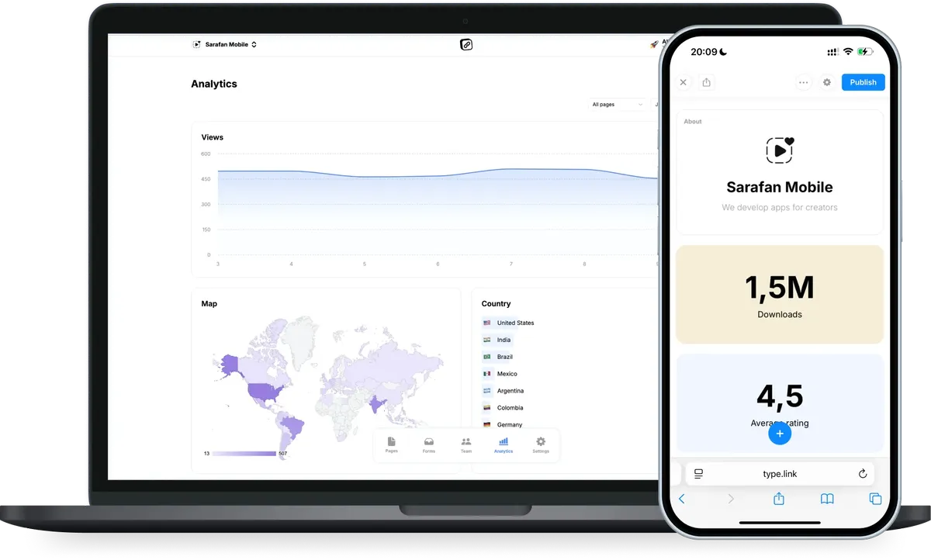The image size is (931, 560).
Task: Click the Argentina flag icon
Action: point(487,391)
